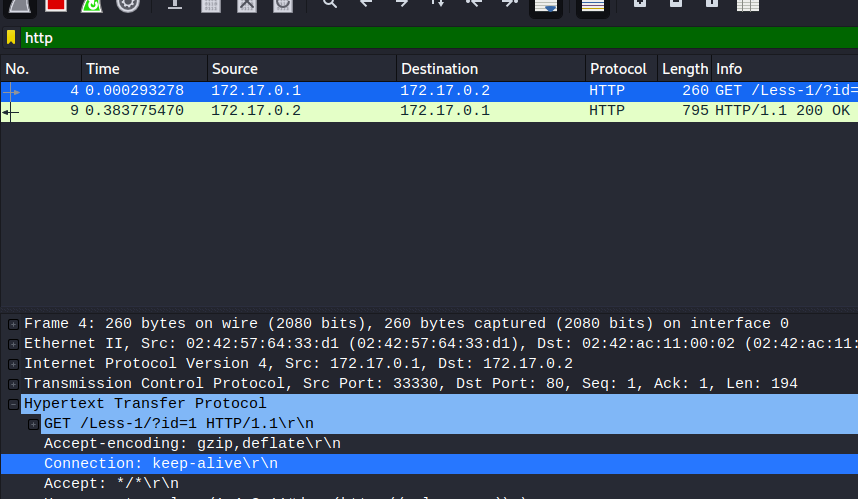
Task: Click the length value 795
Action: coord(695,111)
